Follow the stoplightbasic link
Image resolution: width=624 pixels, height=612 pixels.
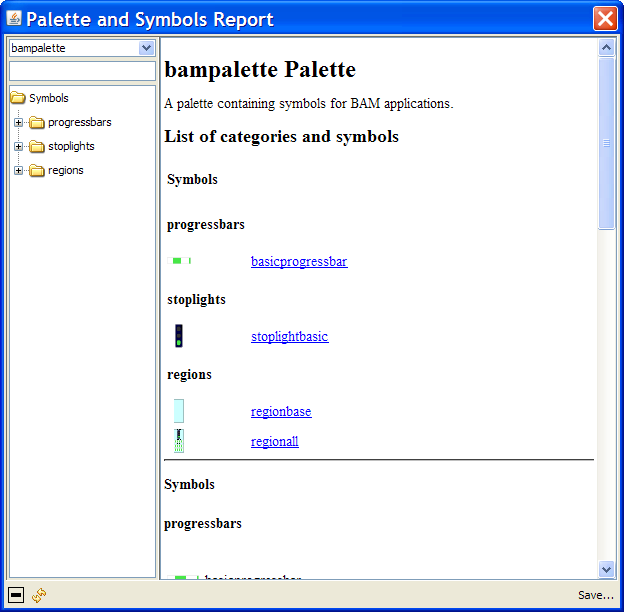click(x=289, y=337)
